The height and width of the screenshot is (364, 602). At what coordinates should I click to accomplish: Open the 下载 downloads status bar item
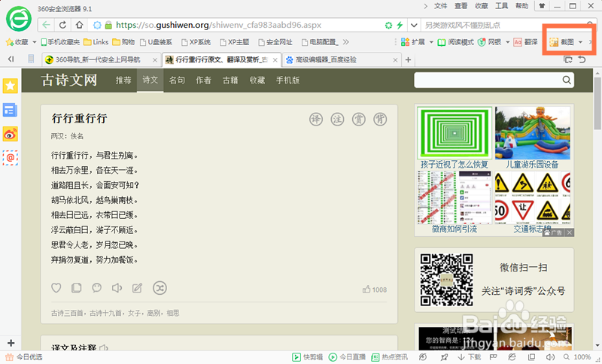coord(470,357)
